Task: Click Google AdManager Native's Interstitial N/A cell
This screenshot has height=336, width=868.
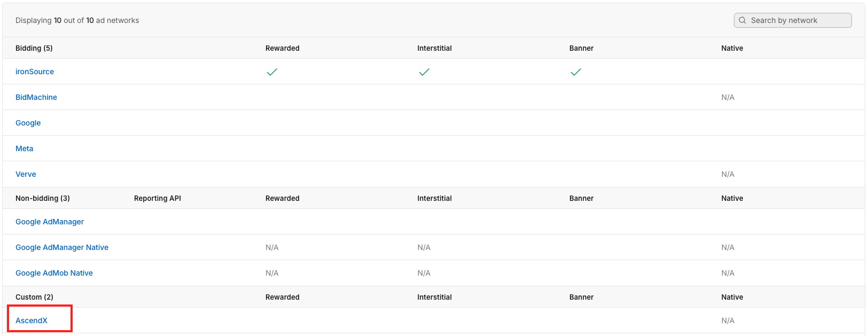Action: pyautogui.click(x=424, y=247)
